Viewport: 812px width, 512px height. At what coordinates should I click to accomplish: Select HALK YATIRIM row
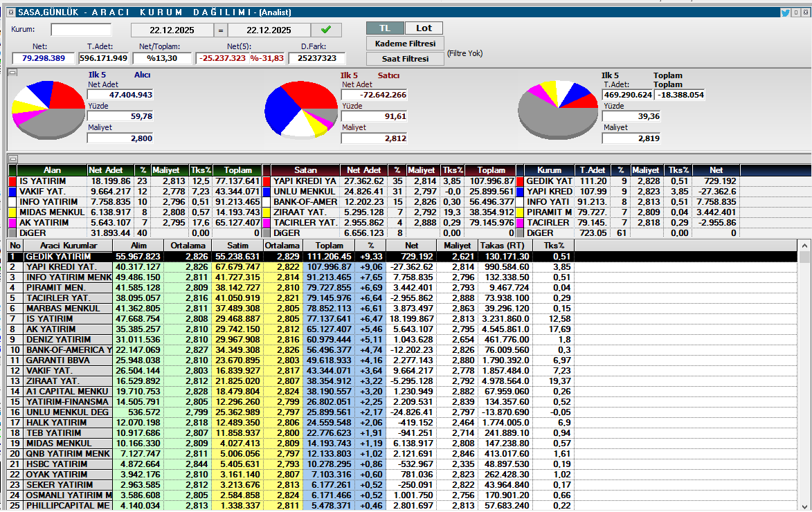(x=402, y=423)
